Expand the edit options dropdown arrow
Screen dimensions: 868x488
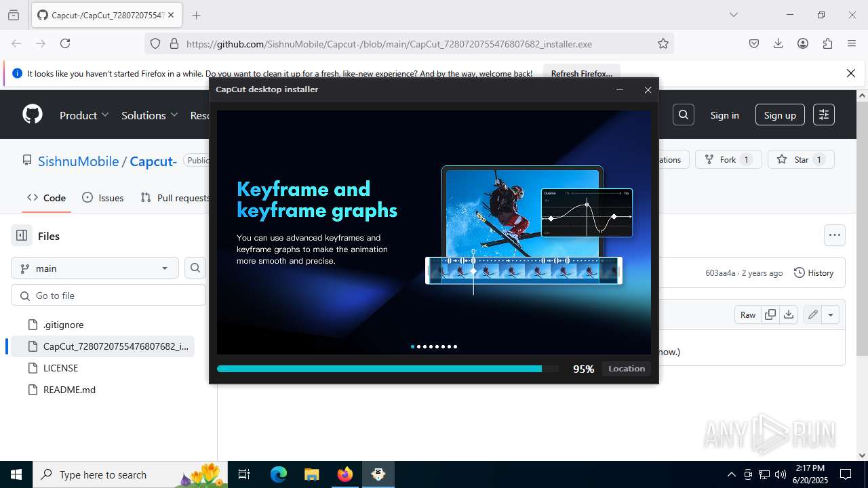point(831,314)
